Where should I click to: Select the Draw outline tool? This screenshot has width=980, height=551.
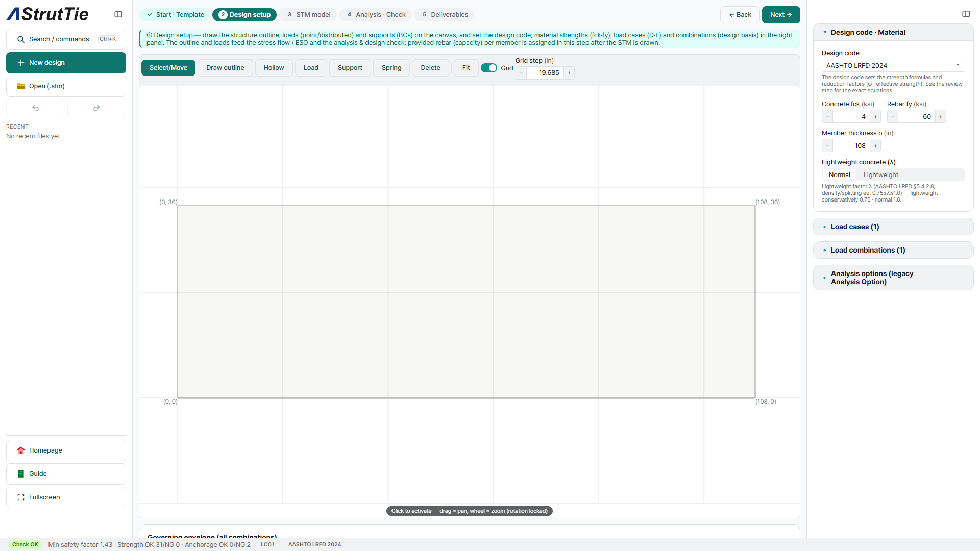coord(225,68)
